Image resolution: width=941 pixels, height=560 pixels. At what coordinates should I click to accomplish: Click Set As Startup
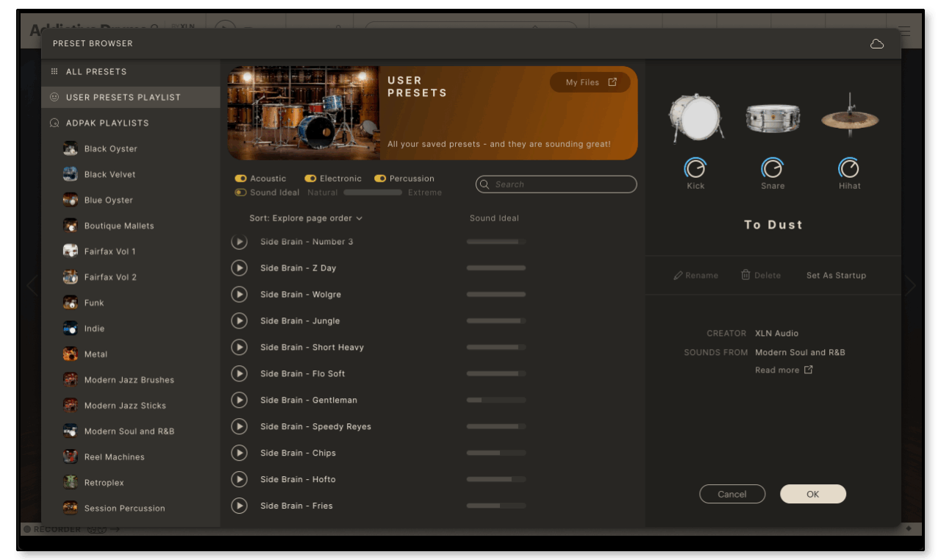[836, 276]
